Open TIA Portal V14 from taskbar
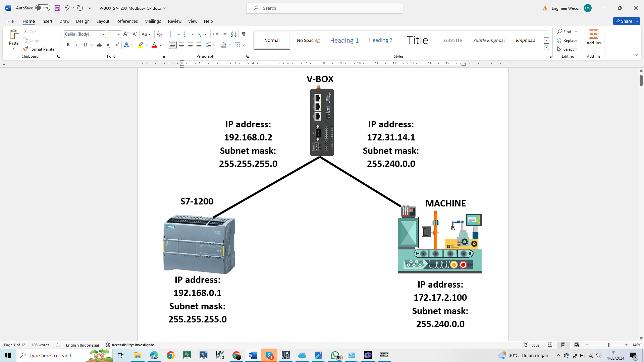The image size is (644, 362). point(286,355)
